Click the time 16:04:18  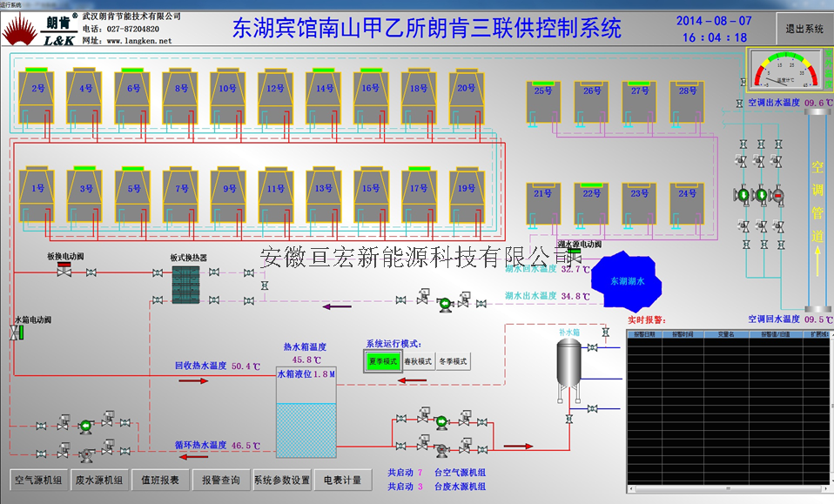715,37
